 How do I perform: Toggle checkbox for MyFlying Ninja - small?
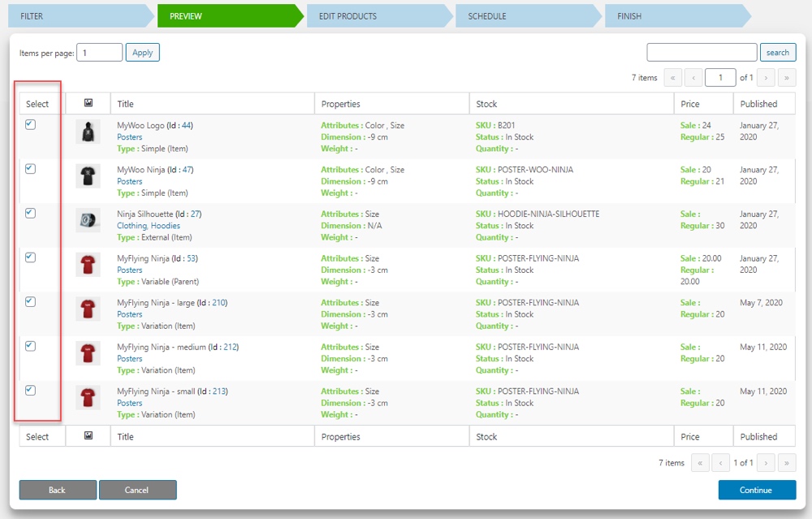(x=30, y=391)
